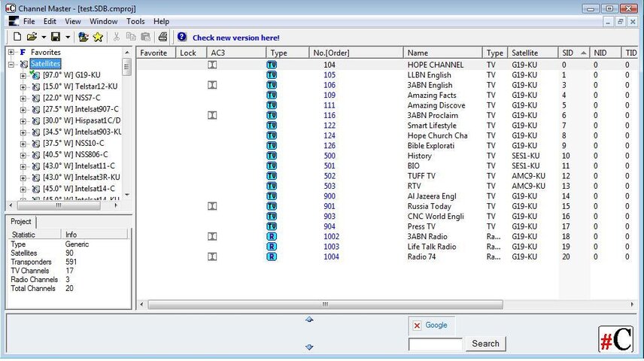Open dropdown arrow beside the open folder icon
Viewport: 644px width, 361px height.
click(x=43, y=38)
